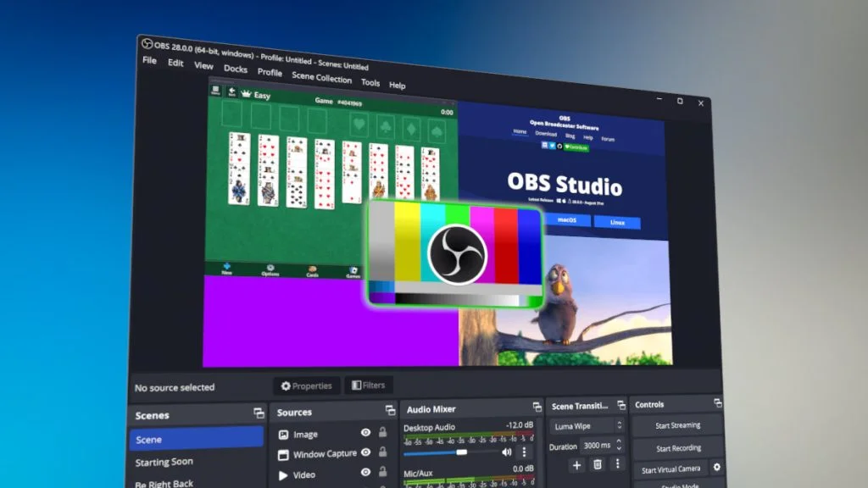Click the green Contribute button on the OBS website
The image size is (868, 488).
576,147
